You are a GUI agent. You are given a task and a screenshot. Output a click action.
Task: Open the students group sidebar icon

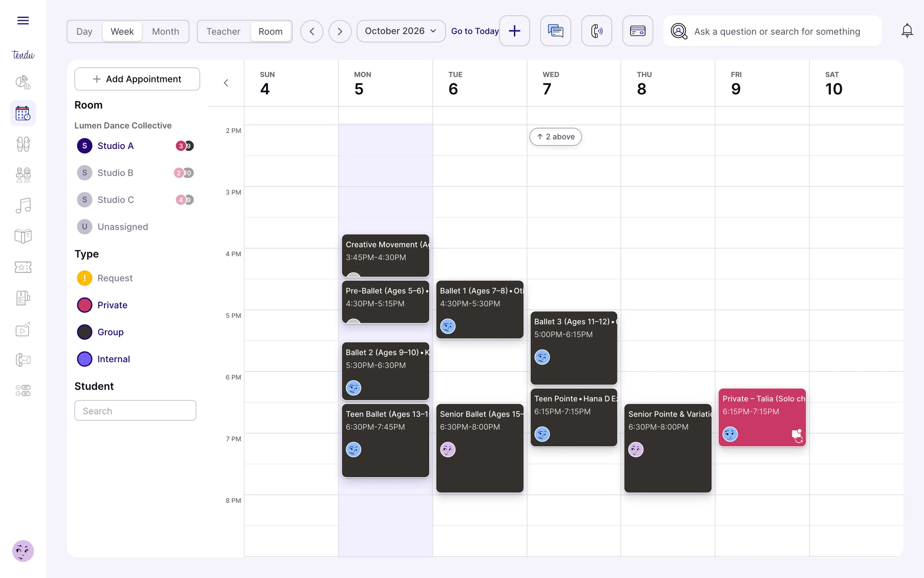pos(23,175)
